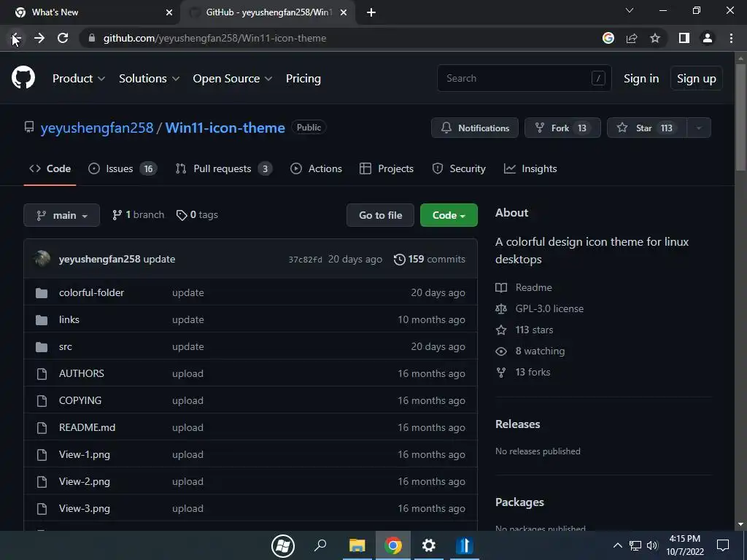Open the Security tab
The height and width of the screenshot is (560, 747).
coord(459,168)
